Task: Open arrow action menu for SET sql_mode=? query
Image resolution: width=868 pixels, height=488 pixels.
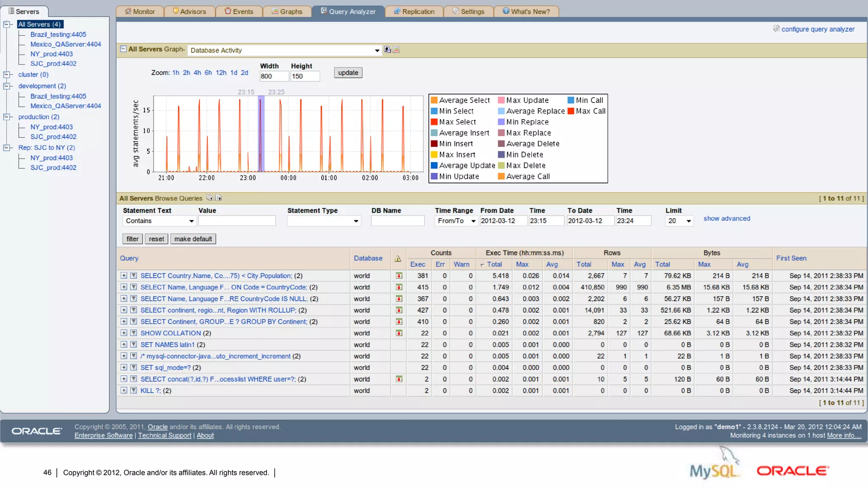Action: point(134,367)
